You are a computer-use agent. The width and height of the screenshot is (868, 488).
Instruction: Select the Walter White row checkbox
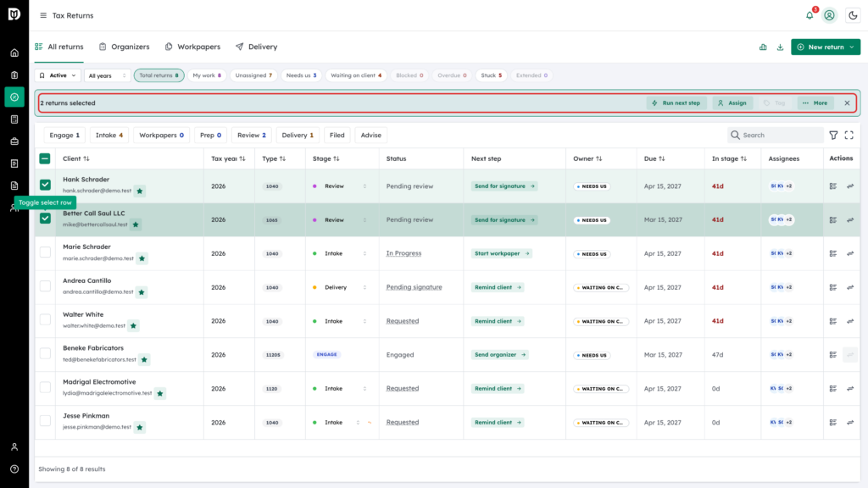(46, 319)
